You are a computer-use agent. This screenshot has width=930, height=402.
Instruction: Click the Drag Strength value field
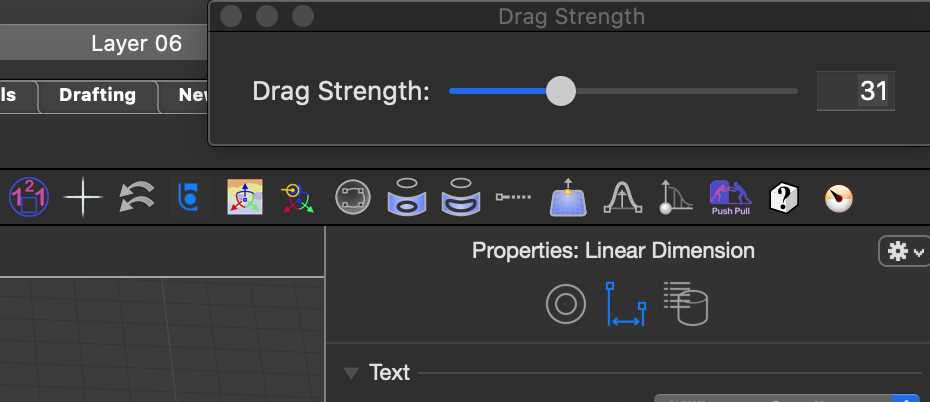click(855, 91)
